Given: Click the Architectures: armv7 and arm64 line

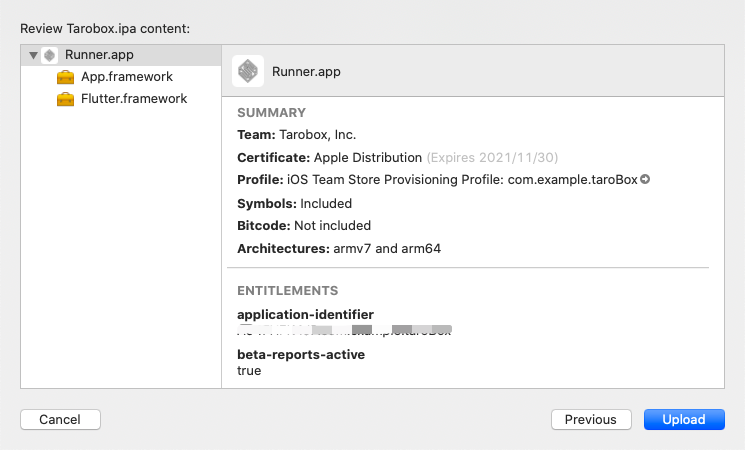Looking at the screenshot, I should [339, 249].
